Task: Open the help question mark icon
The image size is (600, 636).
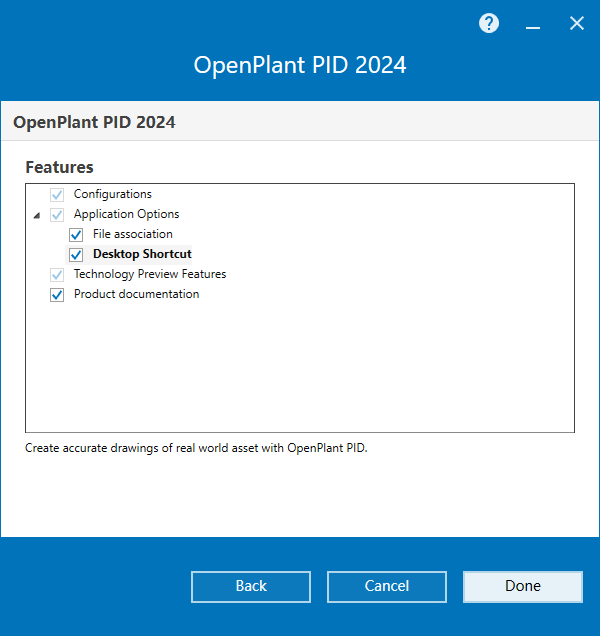Action: (489, 23)
